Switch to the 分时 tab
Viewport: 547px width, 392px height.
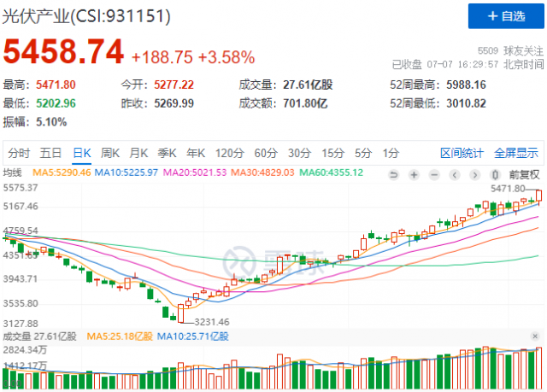[18, 154]
